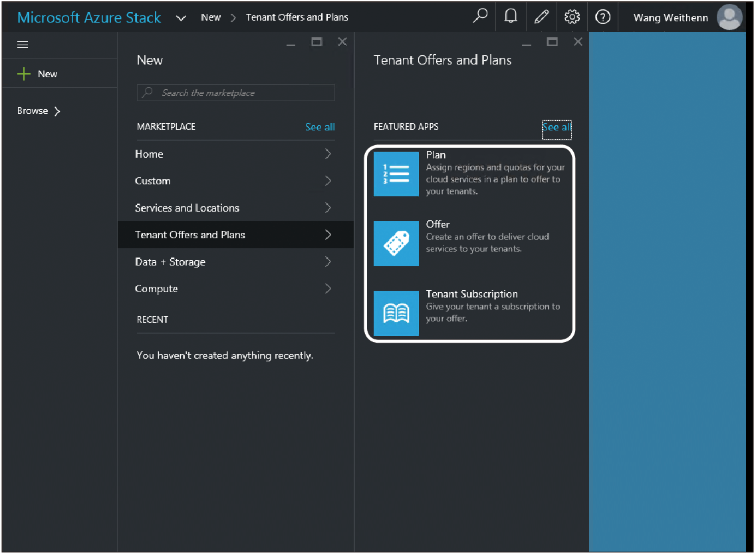Toggle the hamburger menu in left sidebar
756x555 pixels.
23,45
